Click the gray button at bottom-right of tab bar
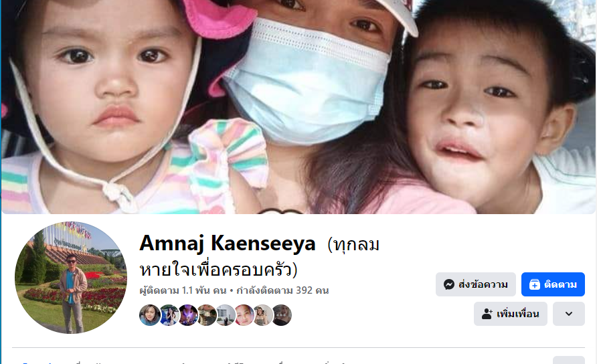This screenshot has height=364, width=597. click(568, 360)
